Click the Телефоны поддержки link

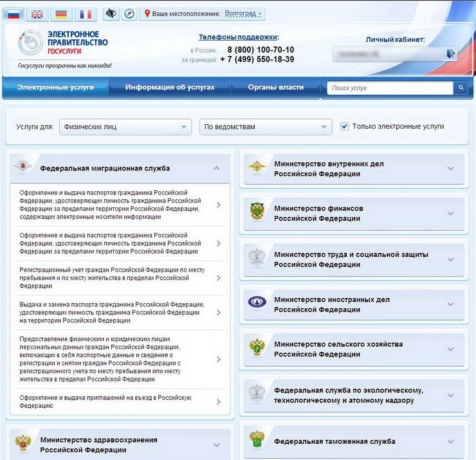coord(238,37)
